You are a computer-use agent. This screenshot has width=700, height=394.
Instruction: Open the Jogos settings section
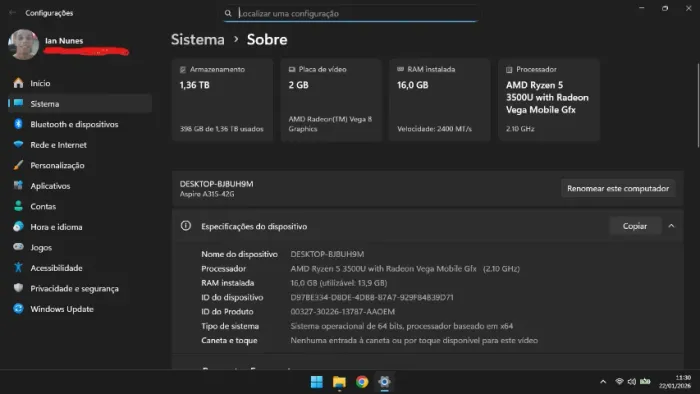click(80, 247)
